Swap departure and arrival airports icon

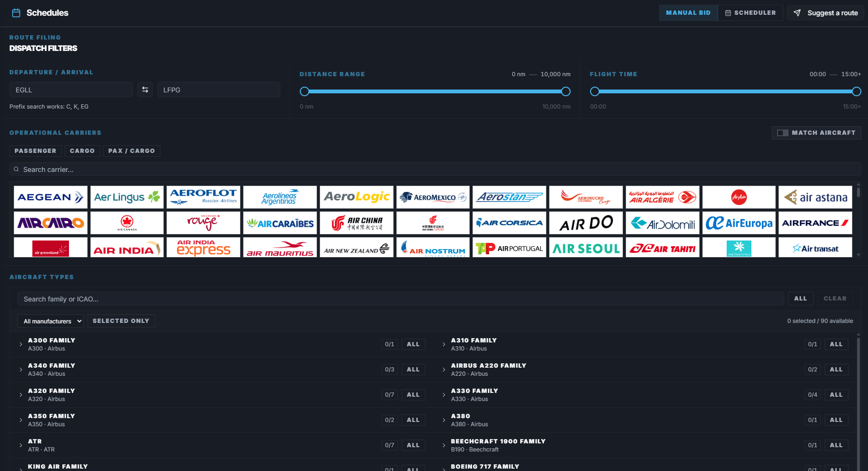tap(145, 90)
